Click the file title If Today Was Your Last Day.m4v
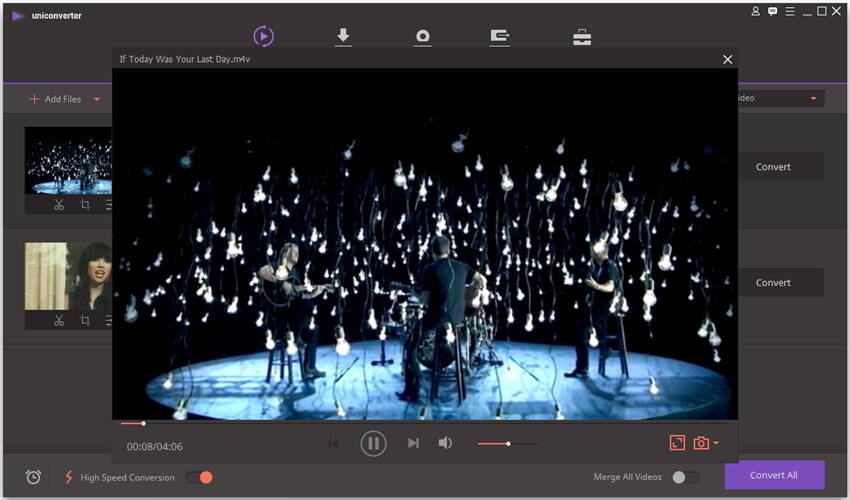The image size is (850, 500). [x=185, y=59]
